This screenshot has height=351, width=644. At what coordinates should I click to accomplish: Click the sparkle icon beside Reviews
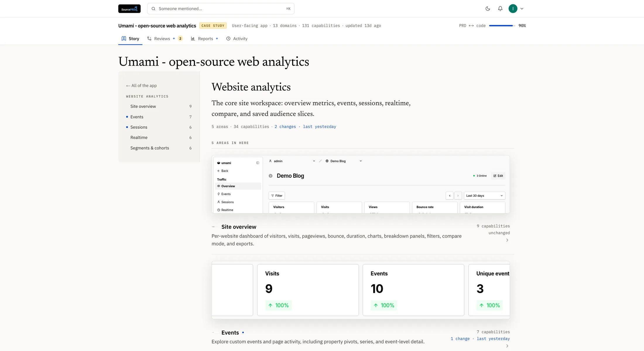point(174,39)
